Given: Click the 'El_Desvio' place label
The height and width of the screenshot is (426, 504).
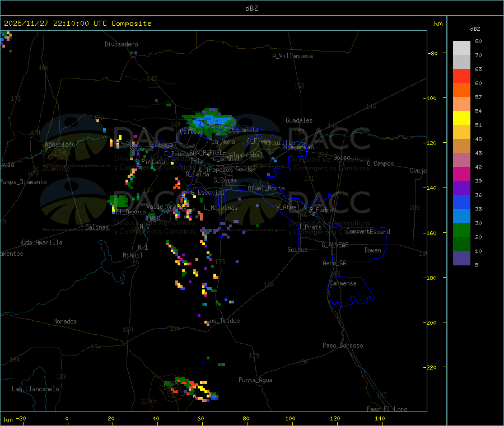Looking at the screenshot, I should 131,212.
